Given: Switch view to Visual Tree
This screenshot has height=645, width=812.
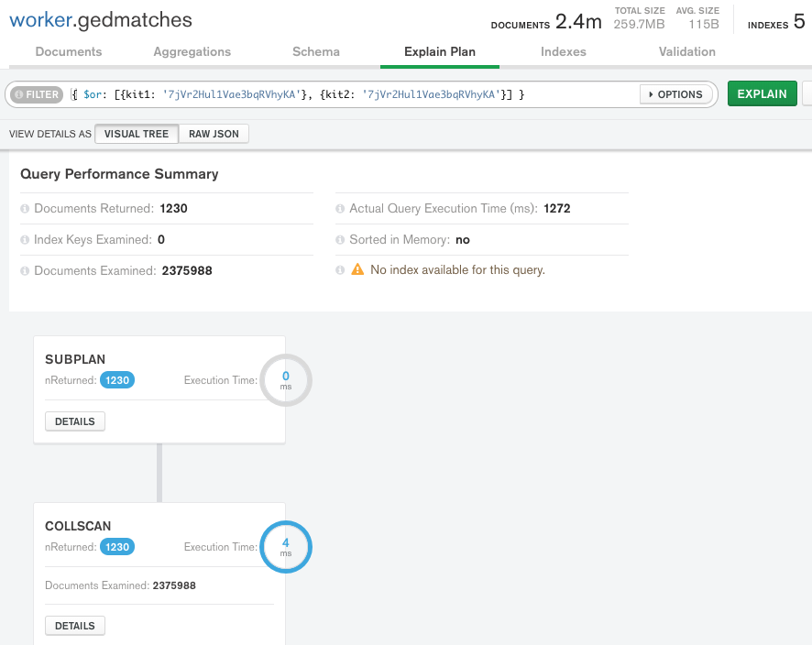Looking at the screenshot, I should coord(137,134).
